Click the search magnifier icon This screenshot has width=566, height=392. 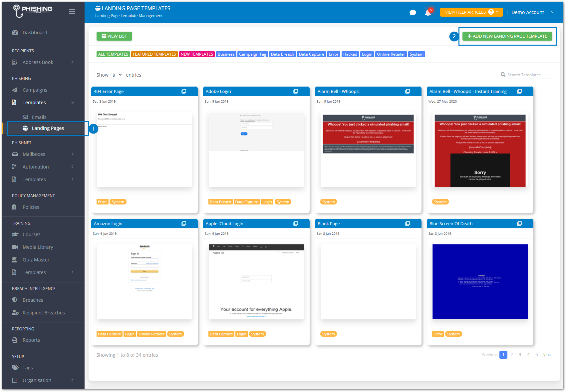point(503,75)
